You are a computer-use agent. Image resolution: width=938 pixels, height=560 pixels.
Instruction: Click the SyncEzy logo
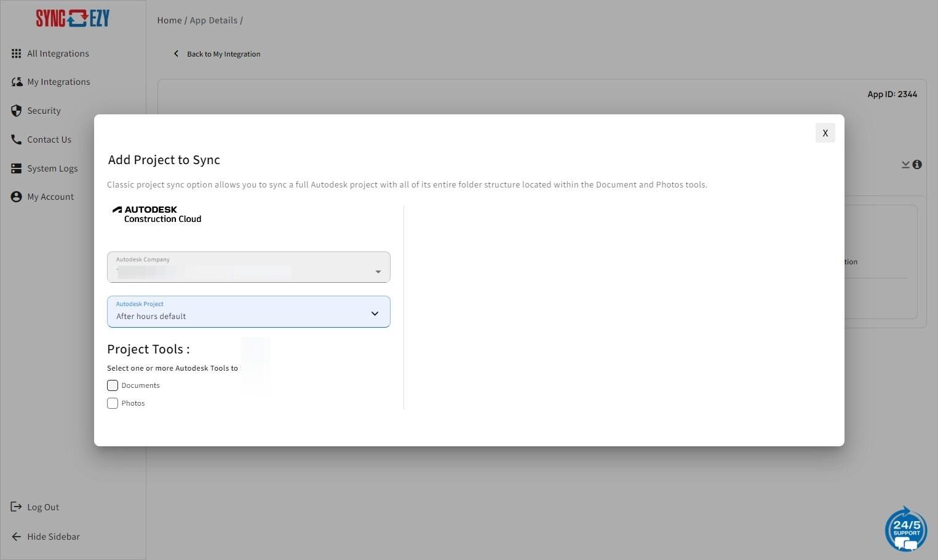pyautogui.click(x=73, y=18)
